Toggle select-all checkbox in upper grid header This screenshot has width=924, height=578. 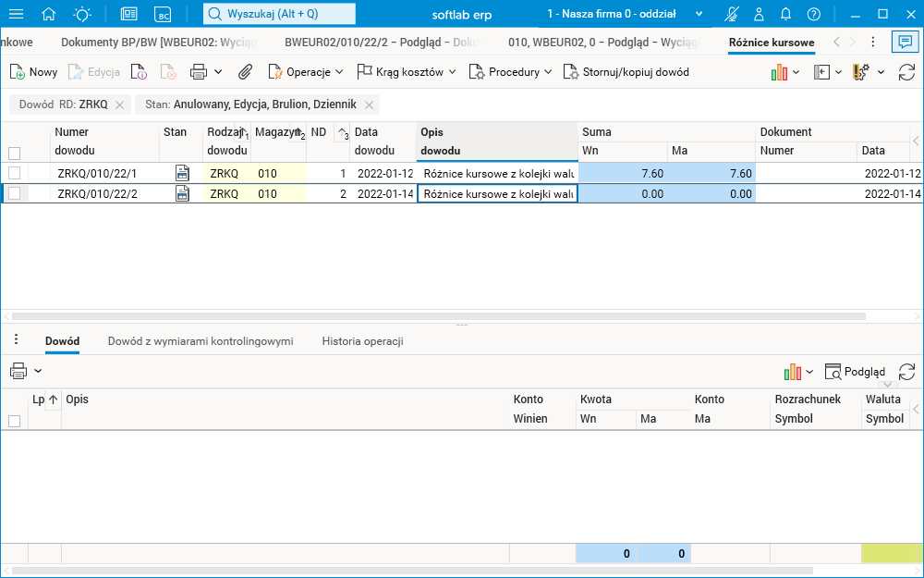[14, 153]
